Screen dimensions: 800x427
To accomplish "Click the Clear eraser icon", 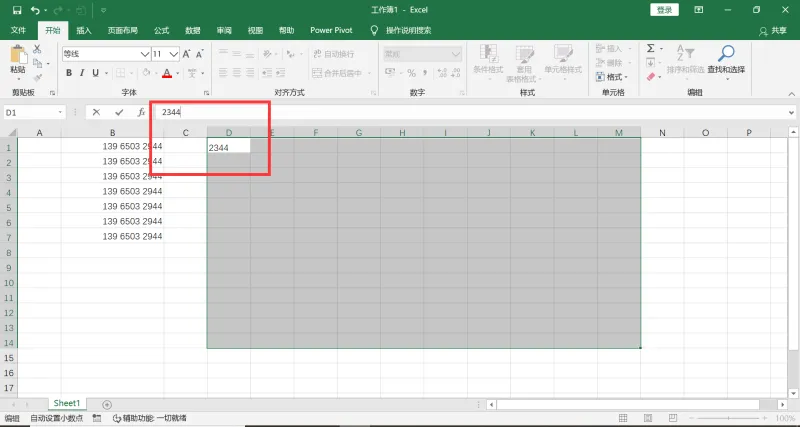I will 651,77.
